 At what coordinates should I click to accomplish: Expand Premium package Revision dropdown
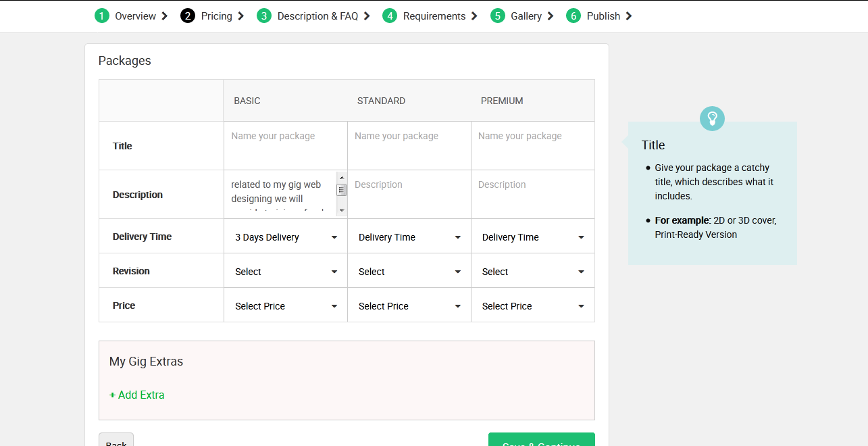[533, 272]
